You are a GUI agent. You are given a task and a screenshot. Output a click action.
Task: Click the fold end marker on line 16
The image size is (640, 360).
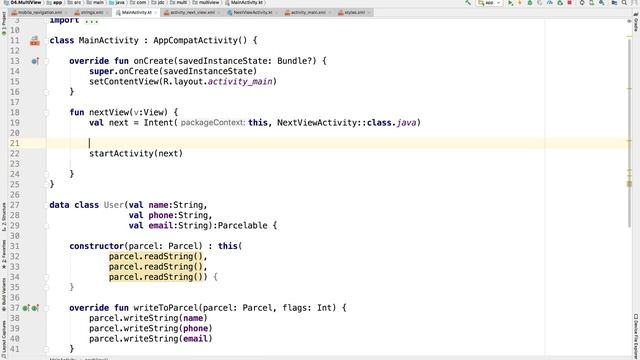[x=47, y=92]
